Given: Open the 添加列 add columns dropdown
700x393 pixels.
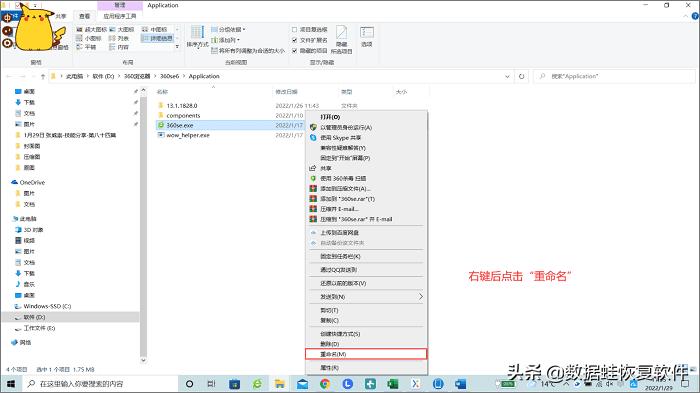Looking at the screenshot, I should pyautogui.click(x=225, y=40).
